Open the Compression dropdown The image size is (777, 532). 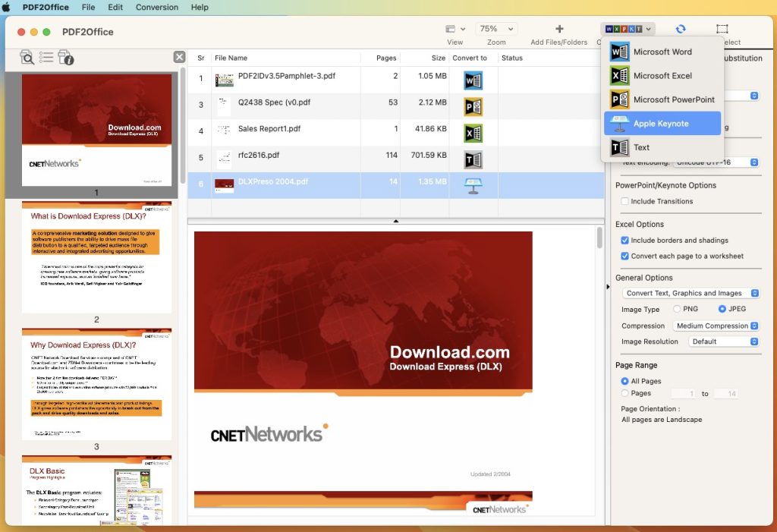[x=716, y=325]
